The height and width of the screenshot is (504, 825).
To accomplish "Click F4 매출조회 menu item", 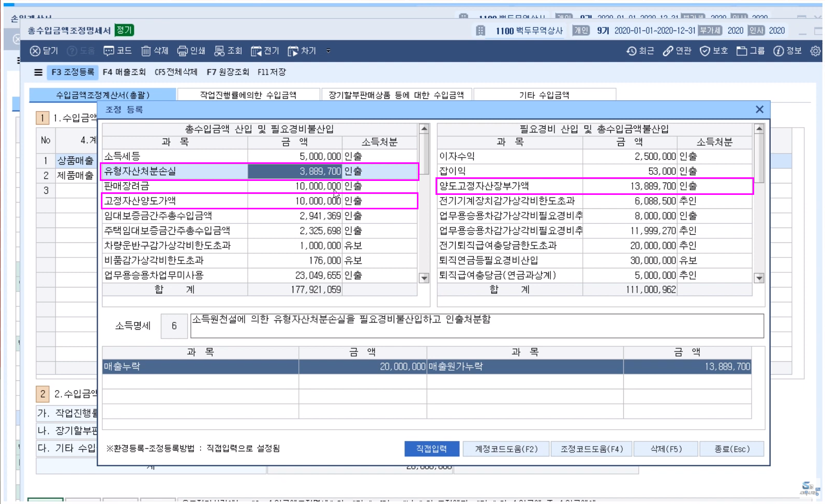I will (x=124, y=72).
